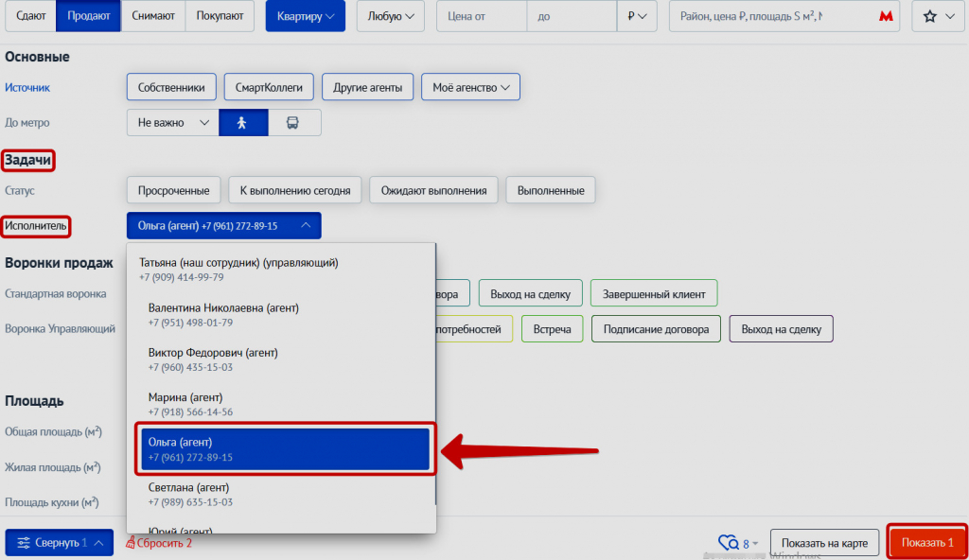
Task: Select Светлана (агент) from executor list
Action: 281,495
